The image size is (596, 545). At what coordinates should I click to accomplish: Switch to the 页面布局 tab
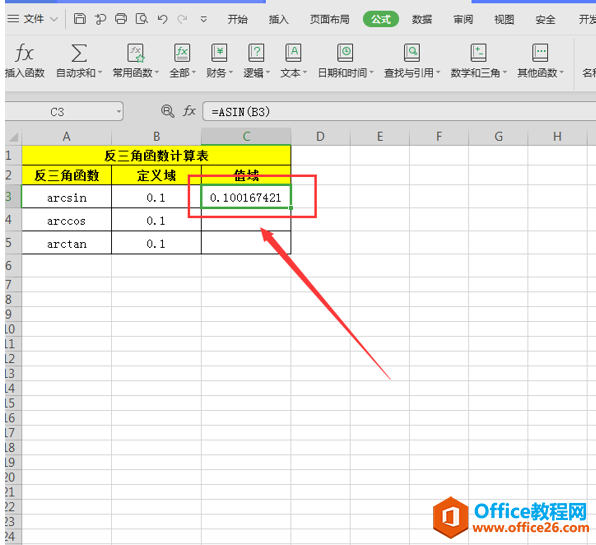coord(330,19)
